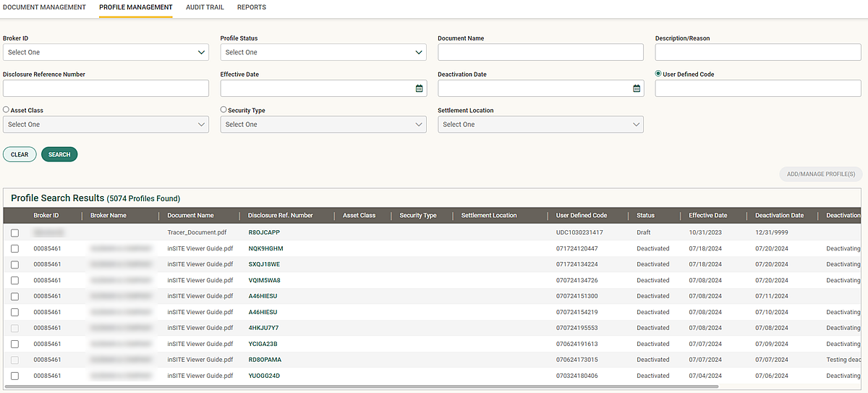Open the Profile Status dropdown
The image size is (868, 393).
coord(323,52)
